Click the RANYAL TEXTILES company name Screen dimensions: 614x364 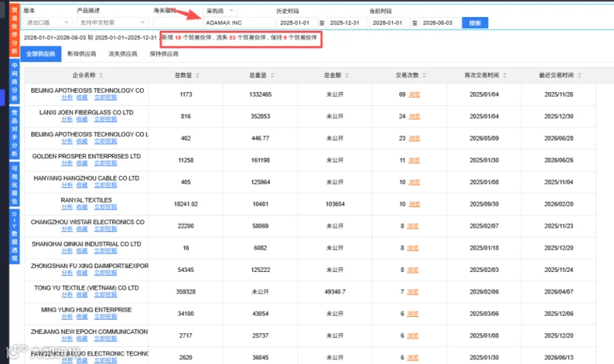pyautogui.click(x=86, y=200)
